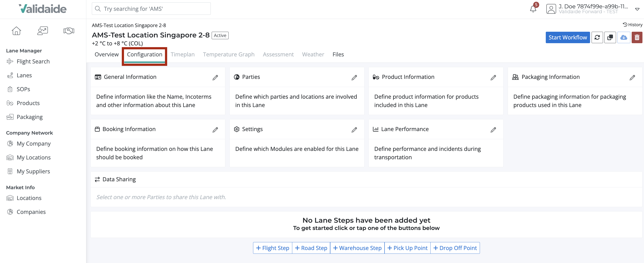Open My Locations in sidebar

33,157
